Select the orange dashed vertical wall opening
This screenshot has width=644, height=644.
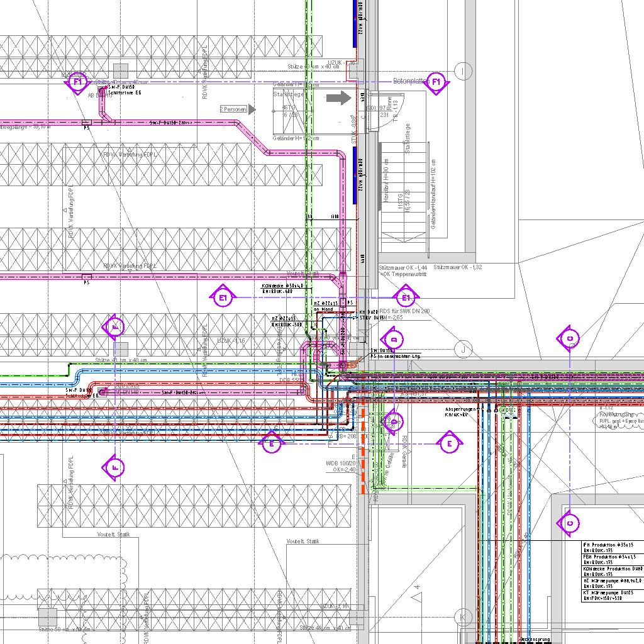point(363,451)
